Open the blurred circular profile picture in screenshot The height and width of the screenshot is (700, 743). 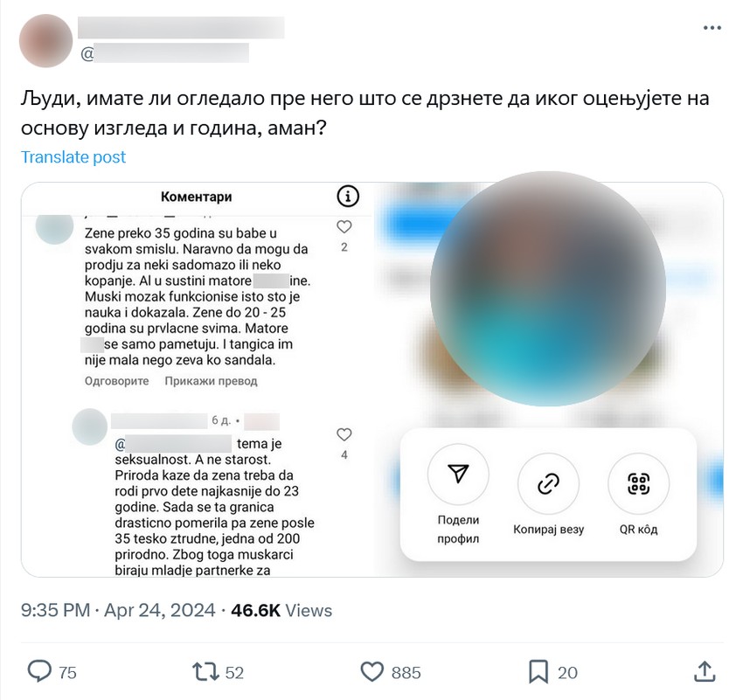(x=548, y=288)
